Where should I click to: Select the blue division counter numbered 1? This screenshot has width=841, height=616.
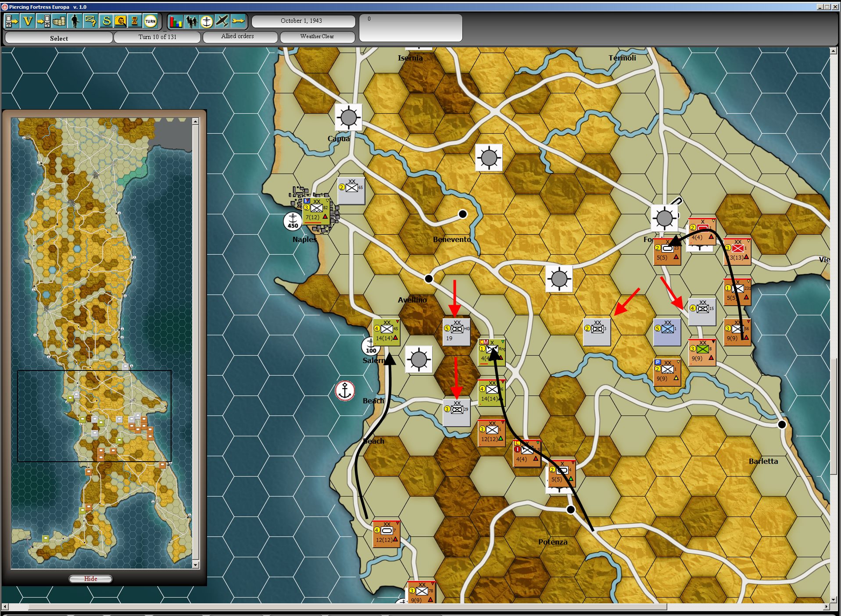(x=667, y=332)
